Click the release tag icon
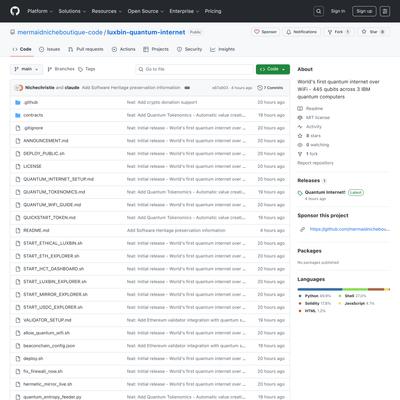The height and width of the screenshot is (400, 400). tap(300, 193)
